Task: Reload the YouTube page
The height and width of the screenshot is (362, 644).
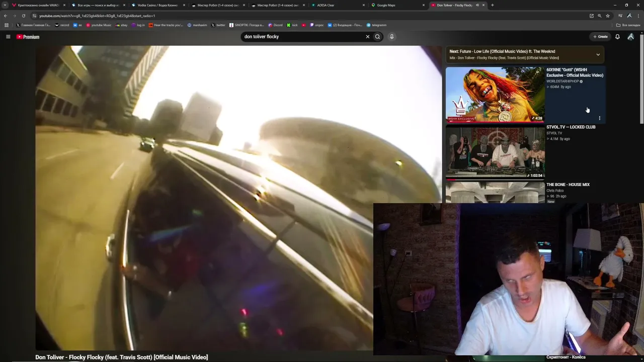Action: click(23, 16)
